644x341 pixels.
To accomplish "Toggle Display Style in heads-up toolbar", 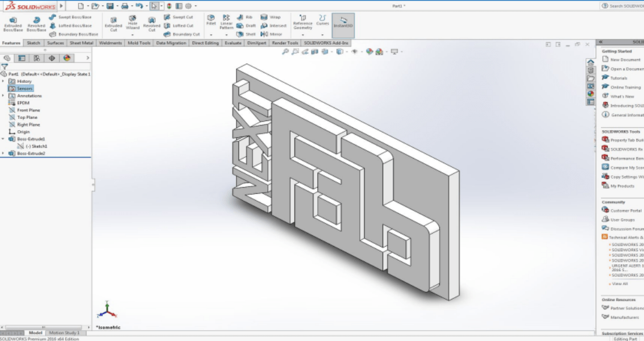I will coord(339,52).
